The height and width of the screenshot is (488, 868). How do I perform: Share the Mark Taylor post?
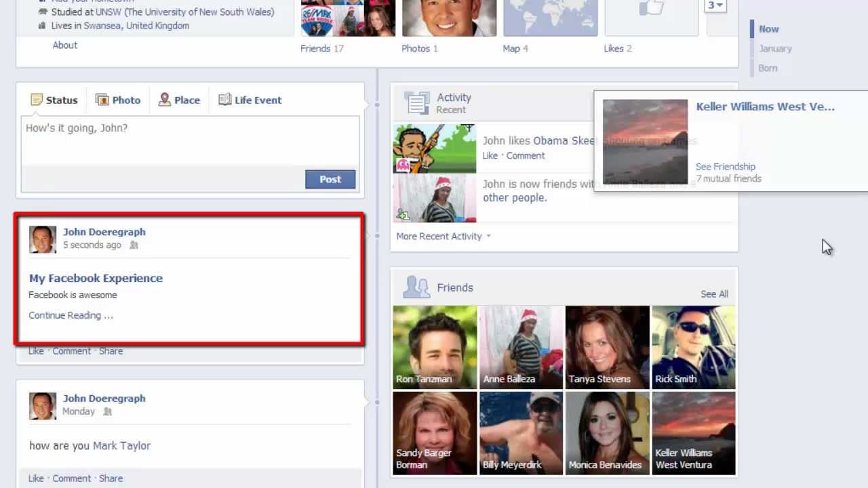[x=111, y=479]
